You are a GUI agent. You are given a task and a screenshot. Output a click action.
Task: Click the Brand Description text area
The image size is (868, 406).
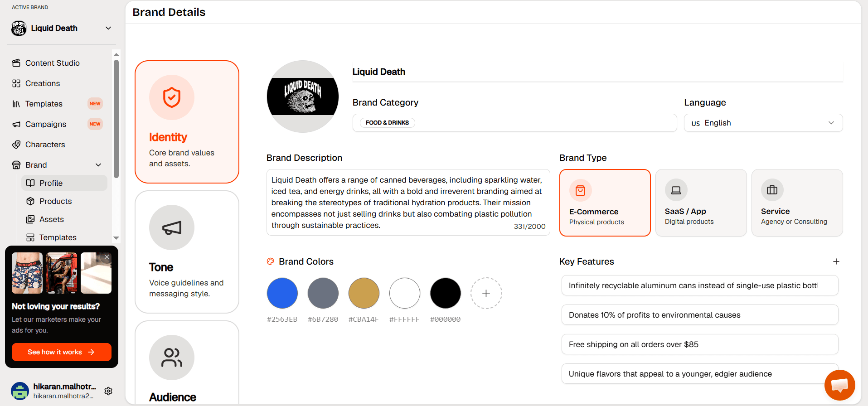pos(408,203)
